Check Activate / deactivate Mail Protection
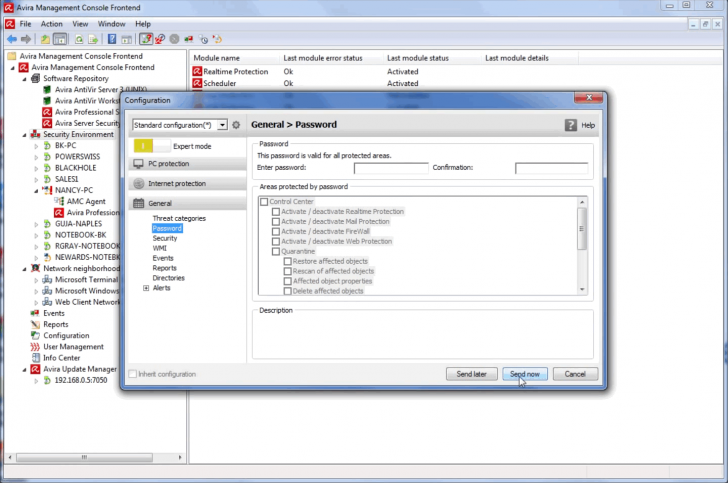The width and height of the screenshot is (728, 483). coord(276,222)
